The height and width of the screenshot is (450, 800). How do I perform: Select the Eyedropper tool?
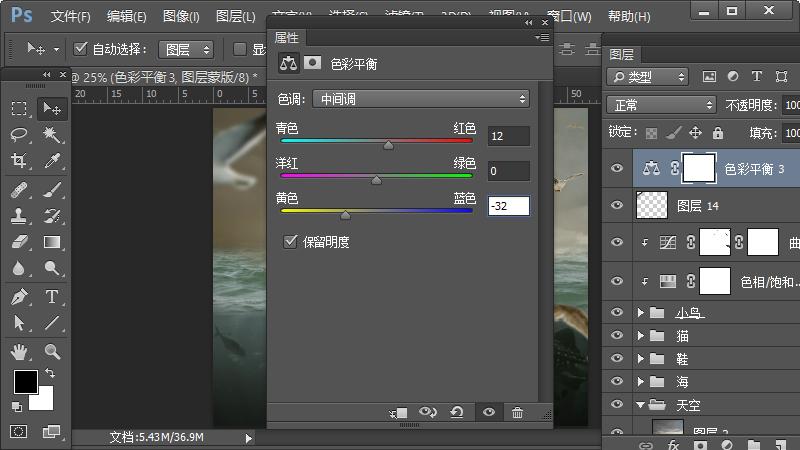(x=52, y=161)
